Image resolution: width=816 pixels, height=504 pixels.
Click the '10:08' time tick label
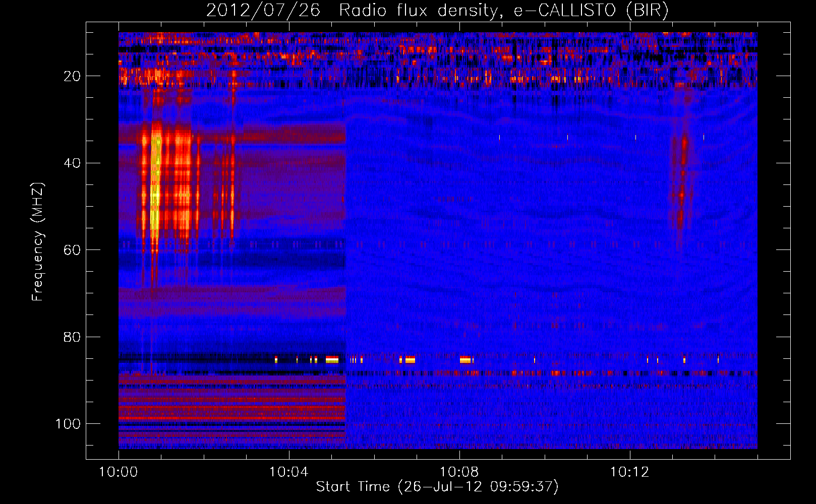459,472
